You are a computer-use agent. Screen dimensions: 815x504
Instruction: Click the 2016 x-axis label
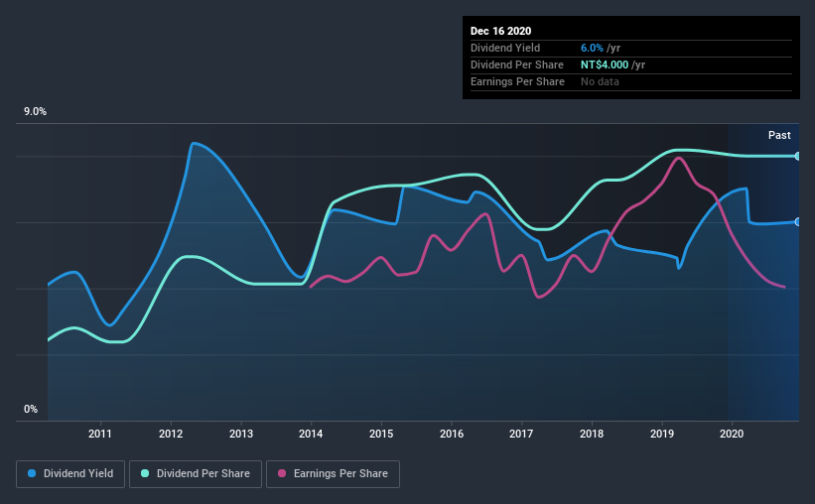pos(451,434)
